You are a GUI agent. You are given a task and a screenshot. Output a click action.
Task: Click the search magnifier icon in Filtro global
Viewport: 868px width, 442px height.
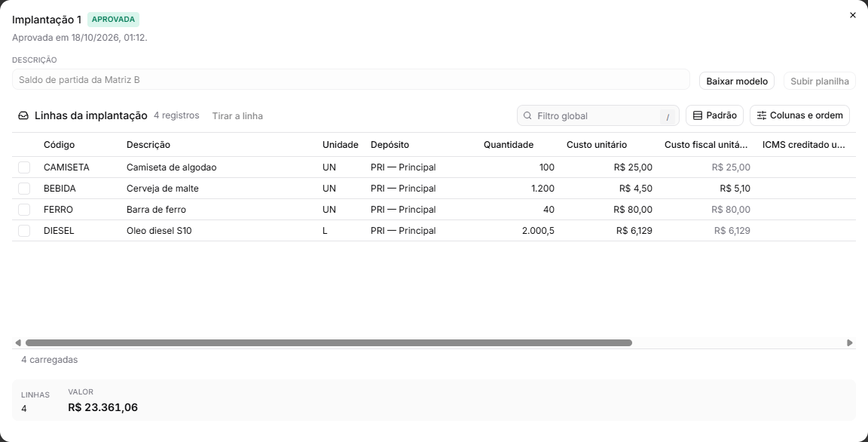coord(527,115)
